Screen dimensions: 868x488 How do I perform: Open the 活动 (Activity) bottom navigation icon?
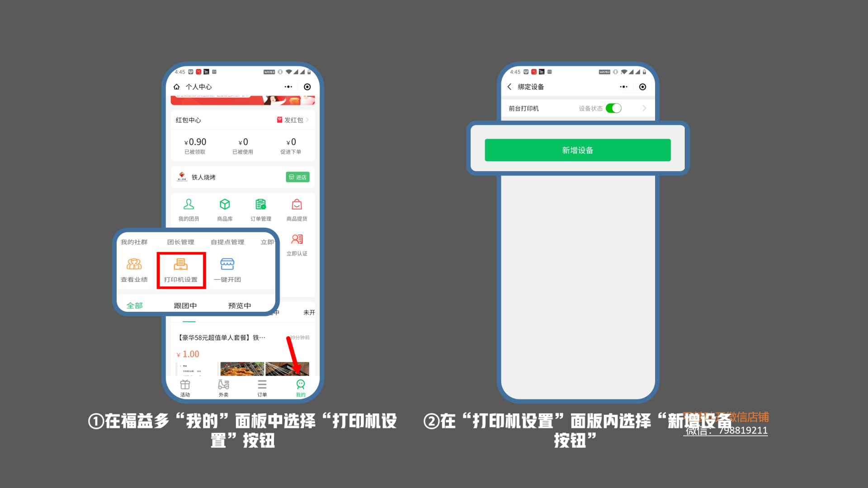point(185,387)
